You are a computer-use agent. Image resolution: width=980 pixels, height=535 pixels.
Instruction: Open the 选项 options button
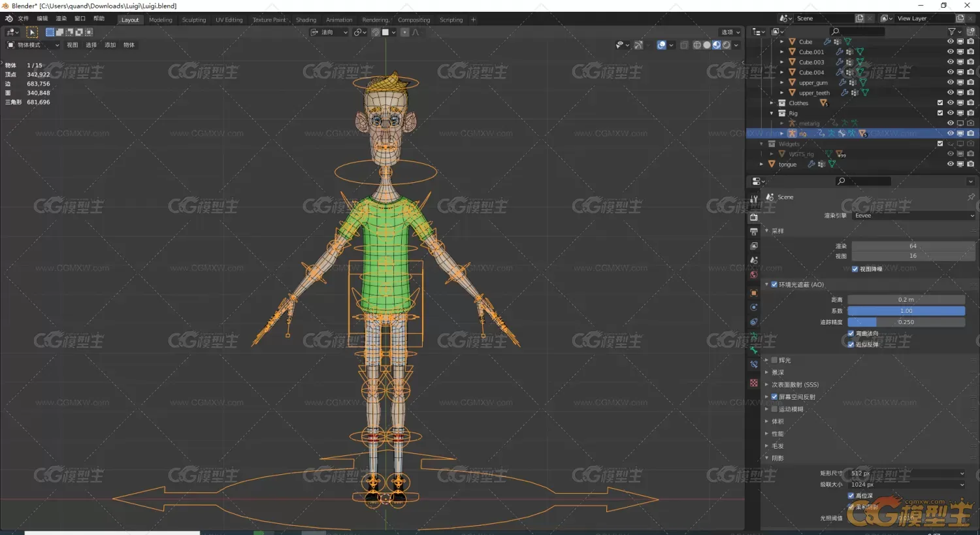click(730, 32)
